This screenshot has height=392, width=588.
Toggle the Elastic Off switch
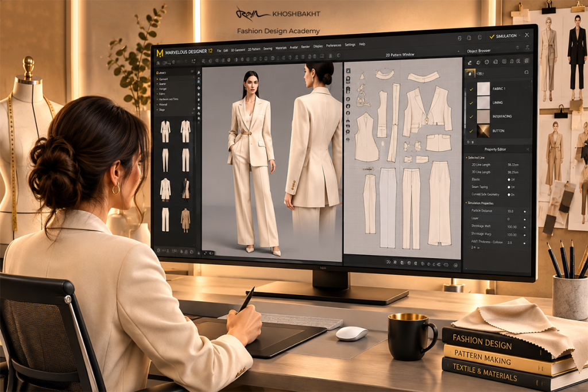coord(509,180)
